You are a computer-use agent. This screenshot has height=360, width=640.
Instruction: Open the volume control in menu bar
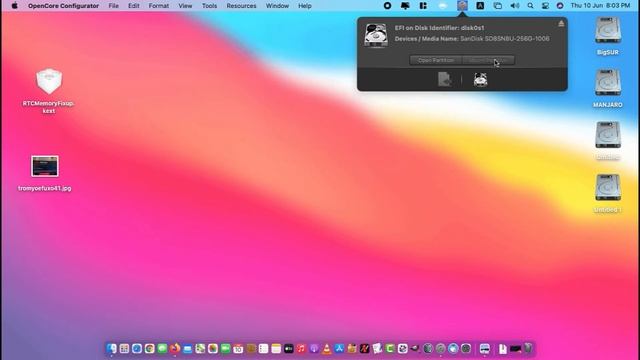515,6
